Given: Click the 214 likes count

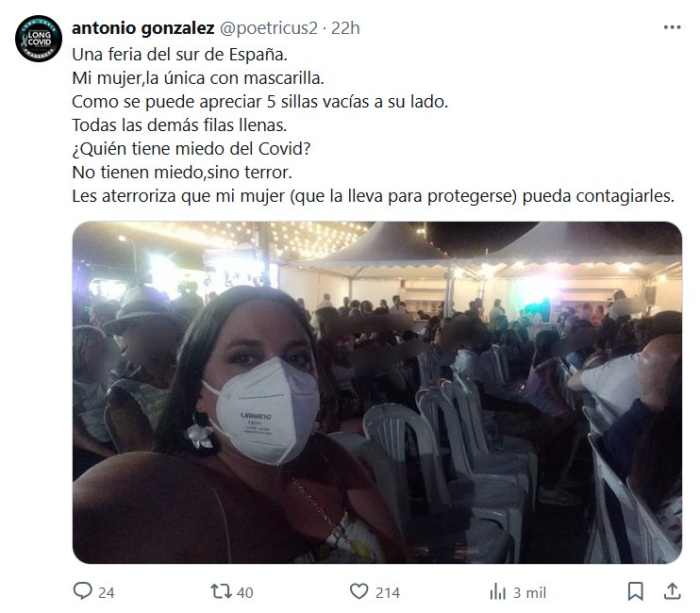Looking at the screenshot, I should [x=388, y=592].
